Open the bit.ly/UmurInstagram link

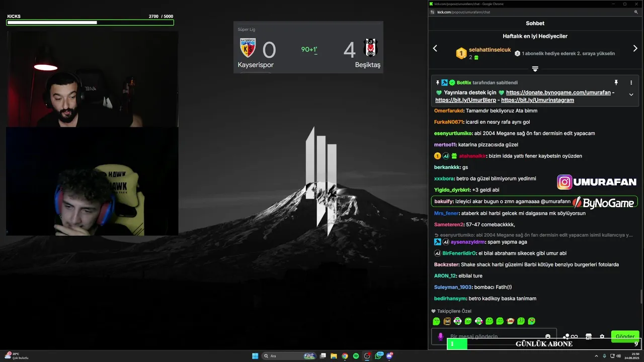(538, 100)
